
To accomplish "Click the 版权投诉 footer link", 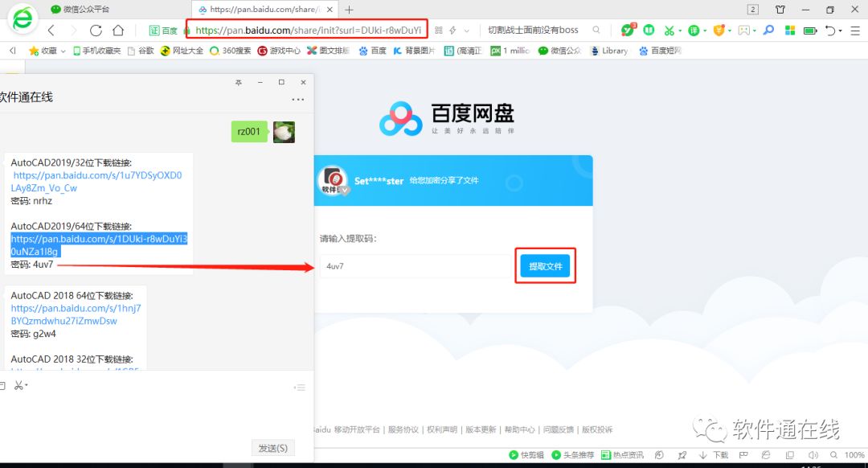I will (596, 429).
